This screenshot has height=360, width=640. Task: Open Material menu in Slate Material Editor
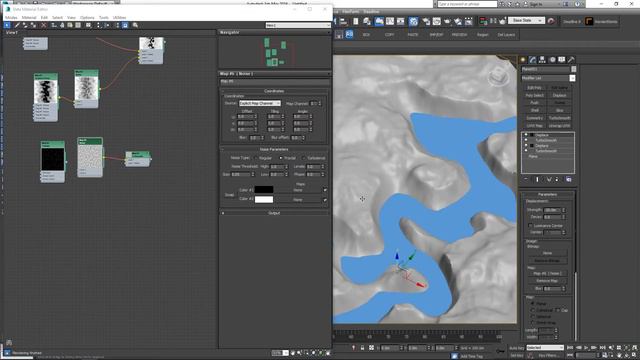tap(29, 18)
